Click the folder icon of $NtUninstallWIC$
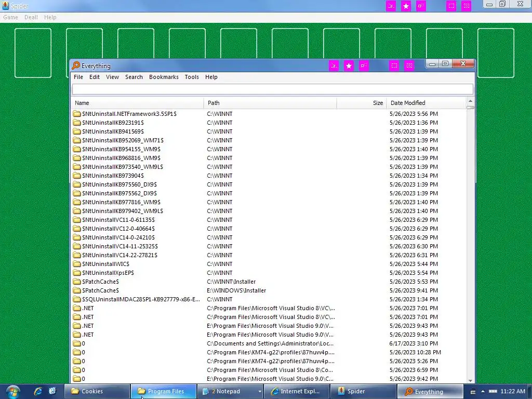 click(x=77, y=263)
